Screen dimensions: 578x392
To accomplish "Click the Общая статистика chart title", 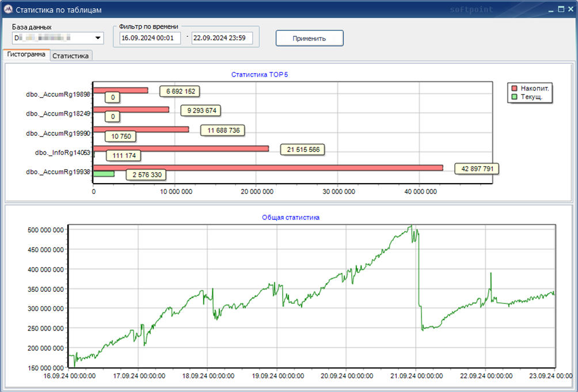I will coord(291,218).
